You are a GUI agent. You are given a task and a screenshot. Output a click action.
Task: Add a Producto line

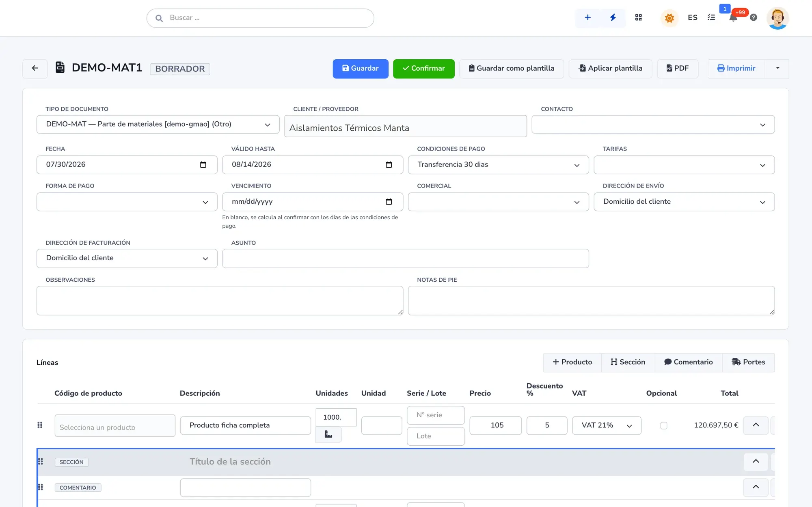point(572,362)
